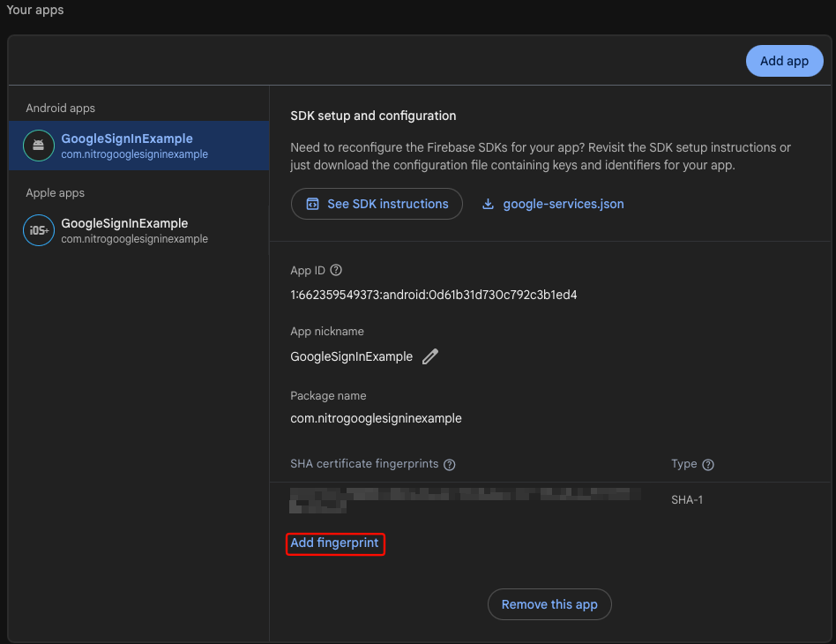This screenshot has width=836, height=644.
Task: Click Remove this app button
Action: [549, 604]
